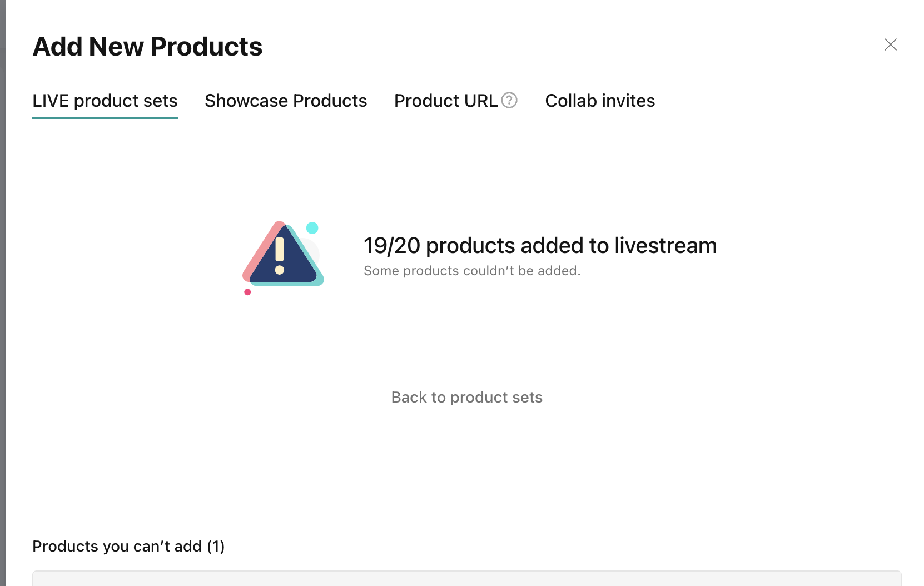Screen dimensions: 924x586
Task: Open the Product URL tab
Action: (445, 101)
